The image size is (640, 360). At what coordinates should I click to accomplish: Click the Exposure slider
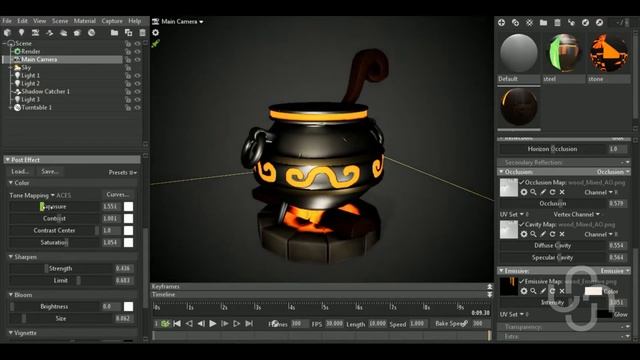pyautogui.click(x=54, y=207)
